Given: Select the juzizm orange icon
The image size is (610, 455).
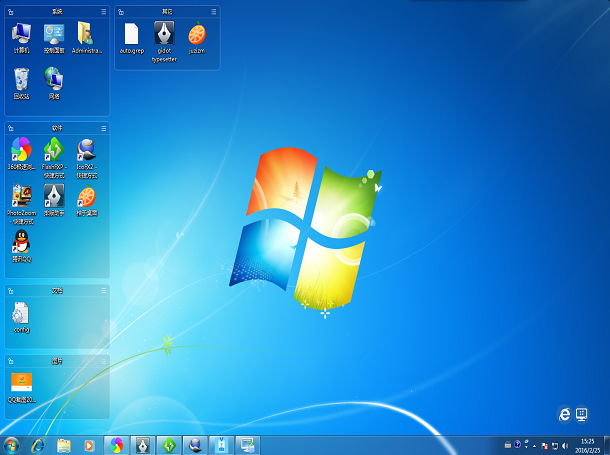Looking at the screenshot, I should tap(197, 38).
